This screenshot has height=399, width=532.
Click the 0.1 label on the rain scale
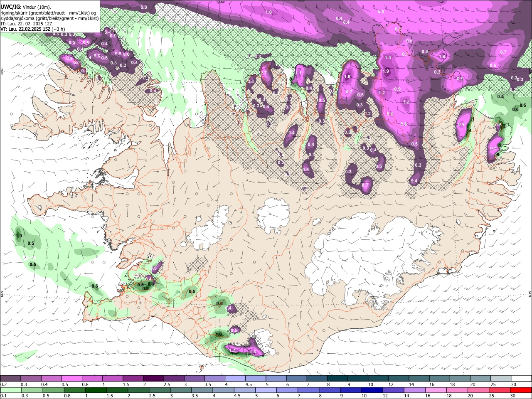coord(3,396)
